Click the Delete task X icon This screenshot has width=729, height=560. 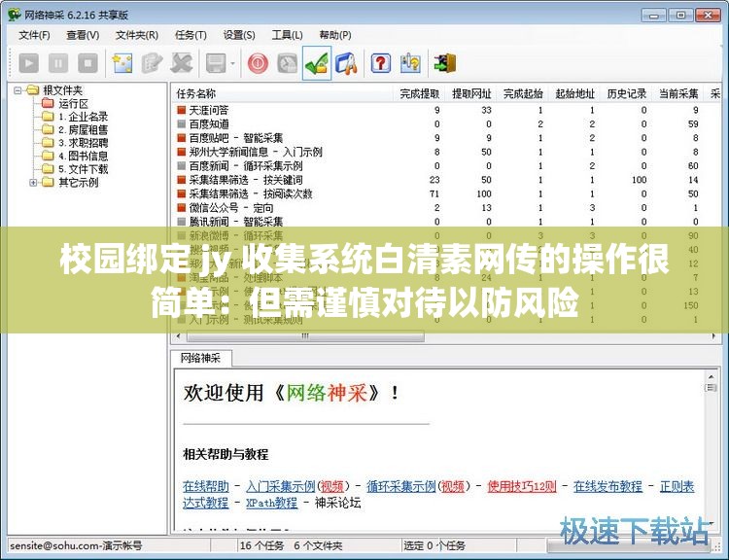(182, 63)
